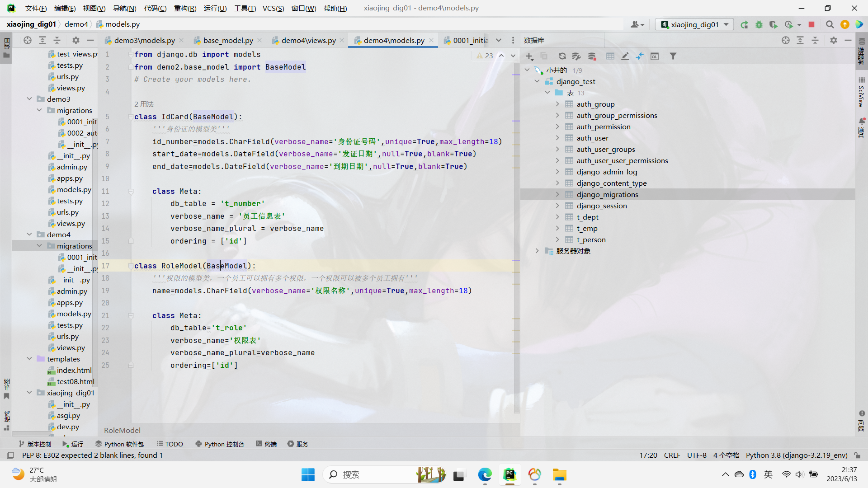Click the add data source plus icon
Screen dimensions: 868x488
[529, 56]
